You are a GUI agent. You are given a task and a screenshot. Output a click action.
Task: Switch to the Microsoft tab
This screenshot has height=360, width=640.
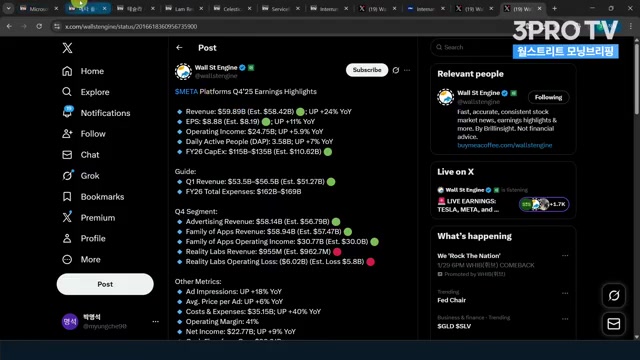click(39, 9)
